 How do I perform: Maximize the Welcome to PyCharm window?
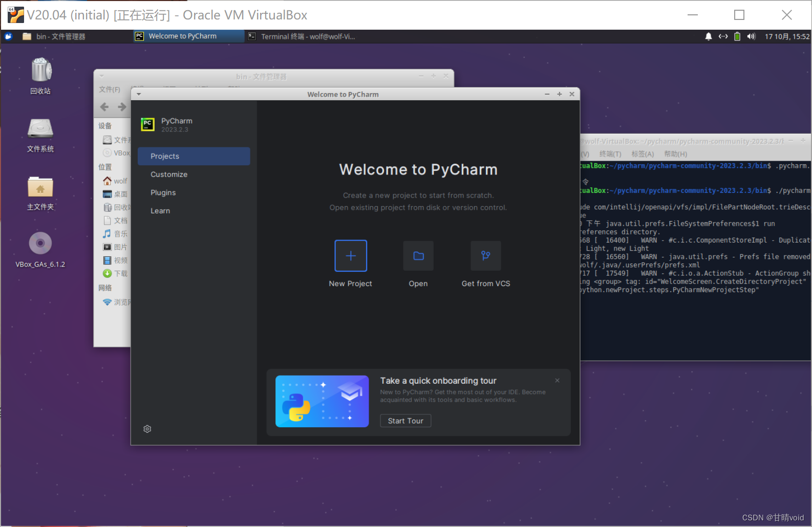click(560, 94)
